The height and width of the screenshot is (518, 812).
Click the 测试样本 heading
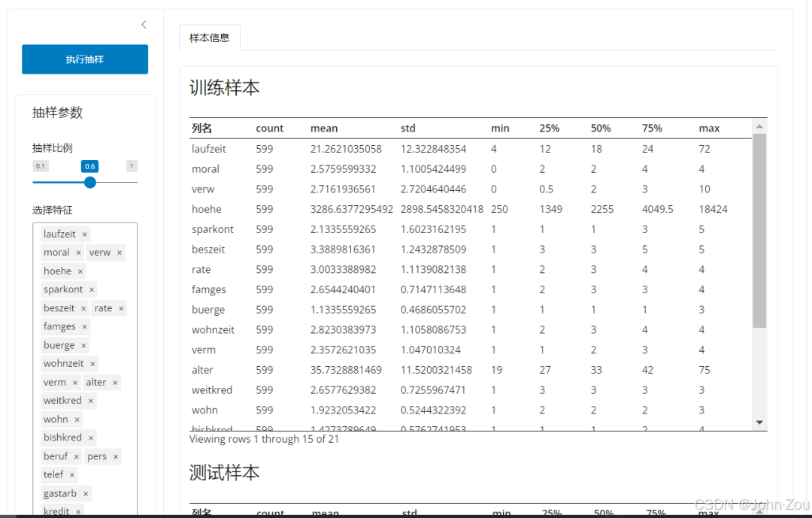[x=224, y=472]
